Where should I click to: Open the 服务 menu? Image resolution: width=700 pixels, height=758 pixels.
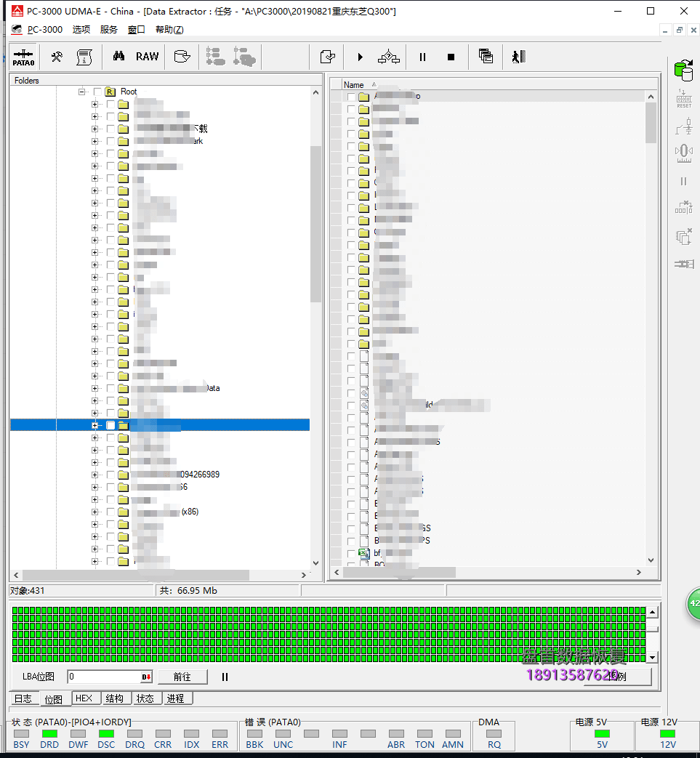coord(109,30)
